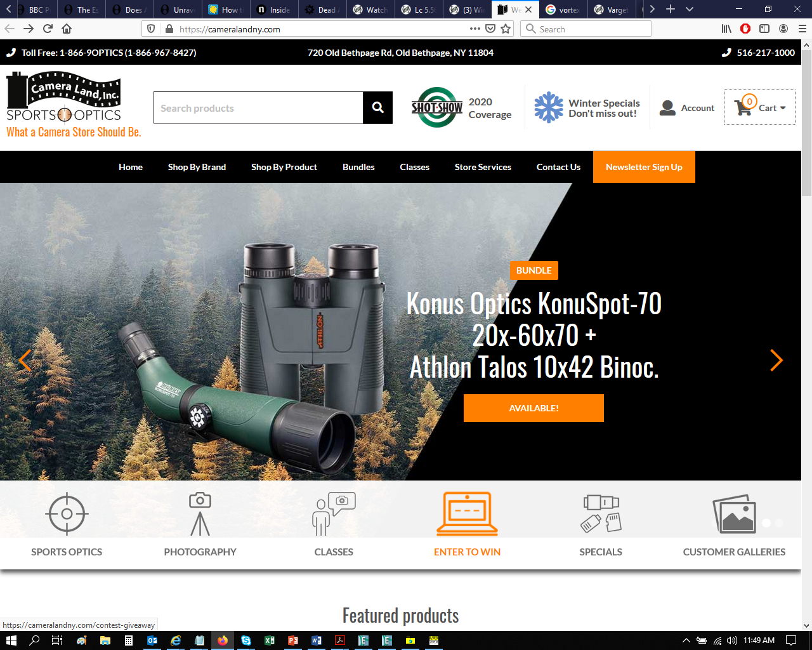Open Firefox hamburger menu
This screenshot has width=812, height=650.
coord(802,29)
